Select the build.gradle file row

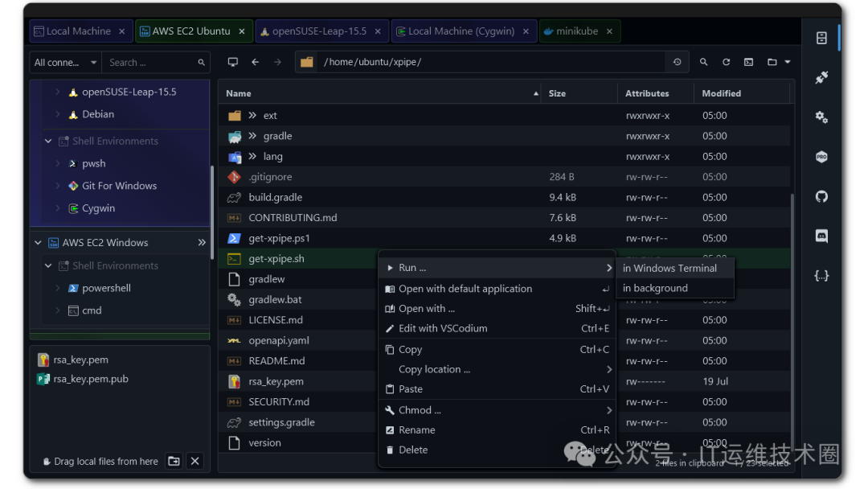(504, 197)
